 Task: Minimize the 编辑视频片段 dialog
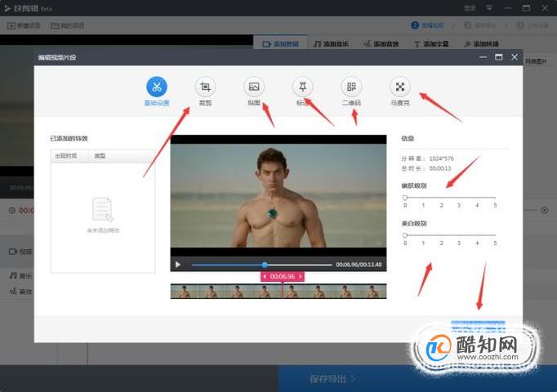[483, 57]
